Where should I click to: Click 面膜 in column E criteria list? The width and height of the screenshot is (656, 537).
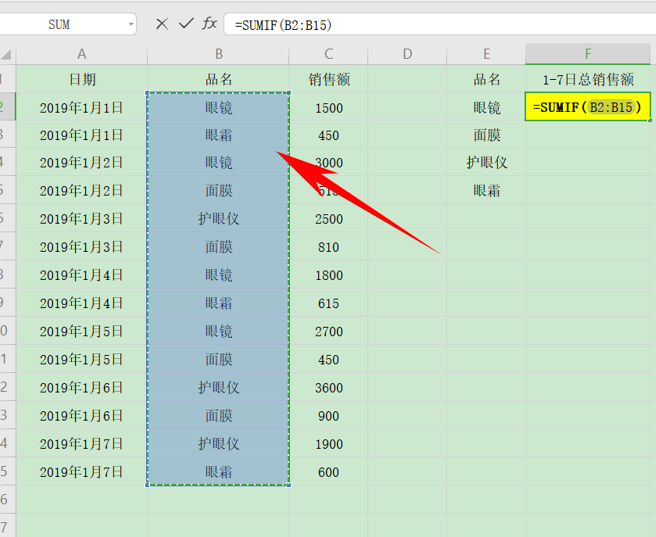tap(486, 135)
